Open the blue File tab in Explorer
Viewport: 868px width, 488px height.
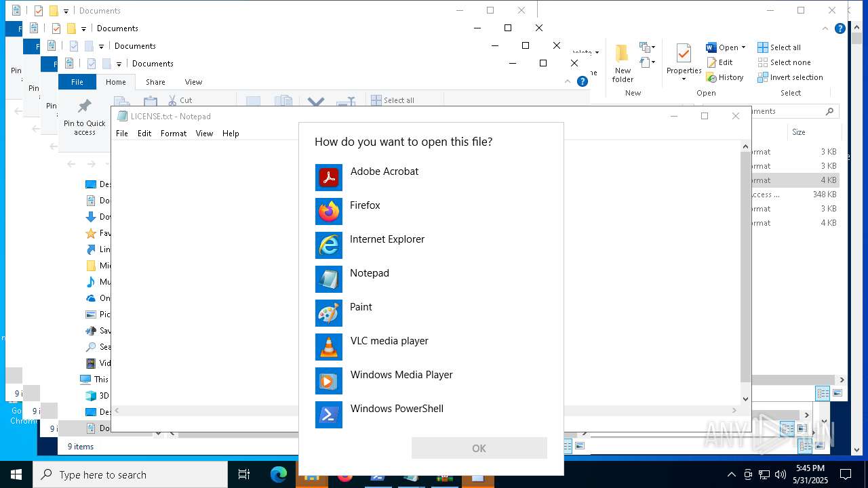[x=77, y=82]
